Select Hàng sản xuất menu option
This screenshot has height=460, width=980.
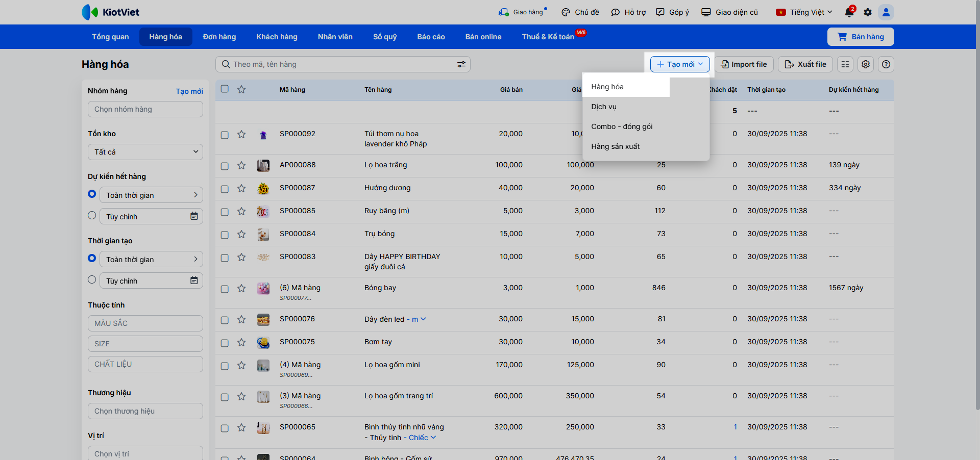[x=615, y=146]
